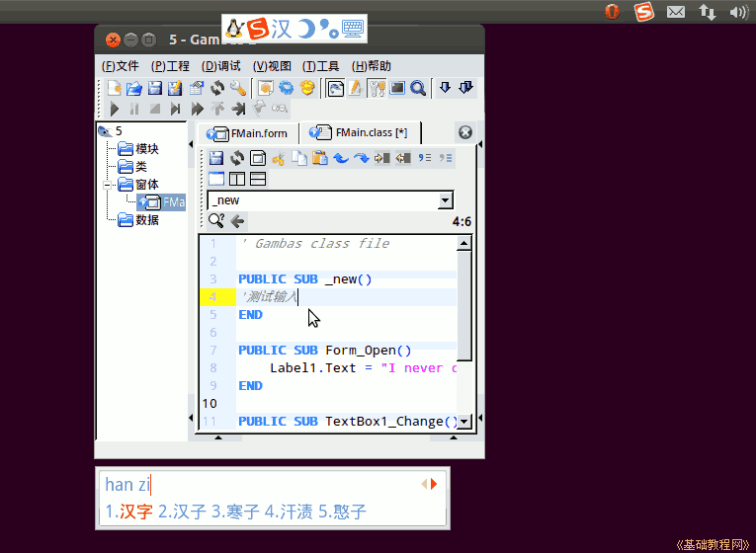756x553 pixels.
Task: Stop the program with the stop button
Action: click(155, 109)
